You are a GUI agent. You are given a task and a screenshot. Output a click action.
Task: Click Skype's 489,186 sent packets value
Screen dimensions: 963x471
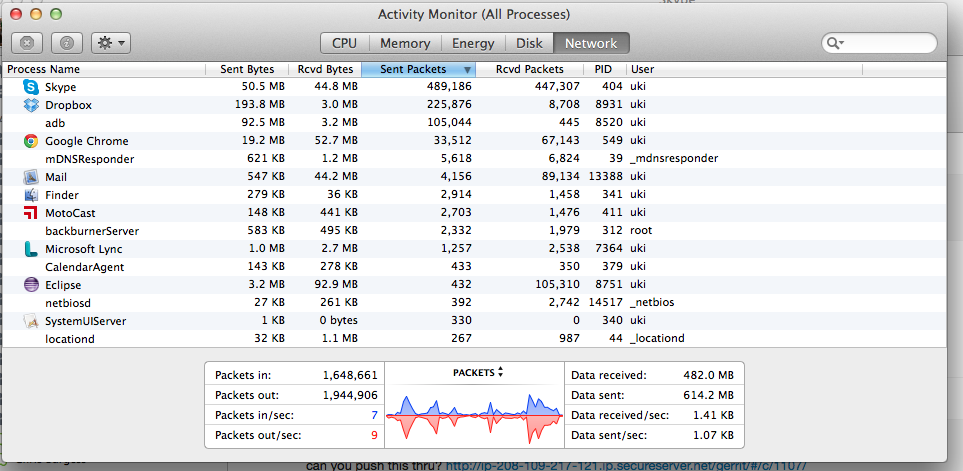(449, 87)
